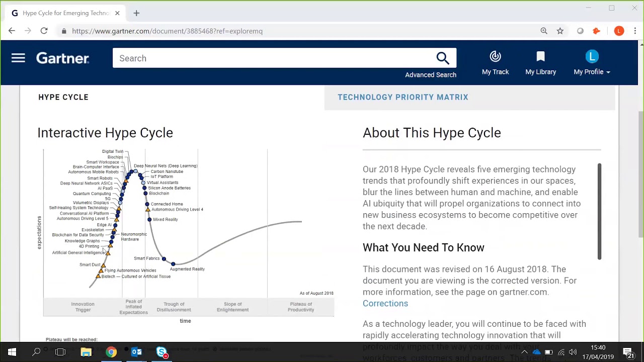Open a new browser tab
The width and height of the screenshot is (644, 362).
[x=136, y=13]
